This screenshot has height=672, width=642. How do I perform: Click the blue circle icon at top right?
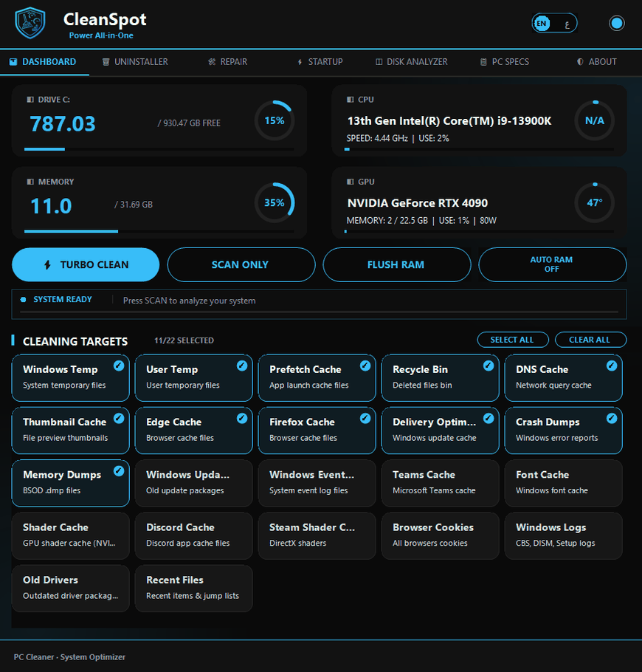click(617, 23)
